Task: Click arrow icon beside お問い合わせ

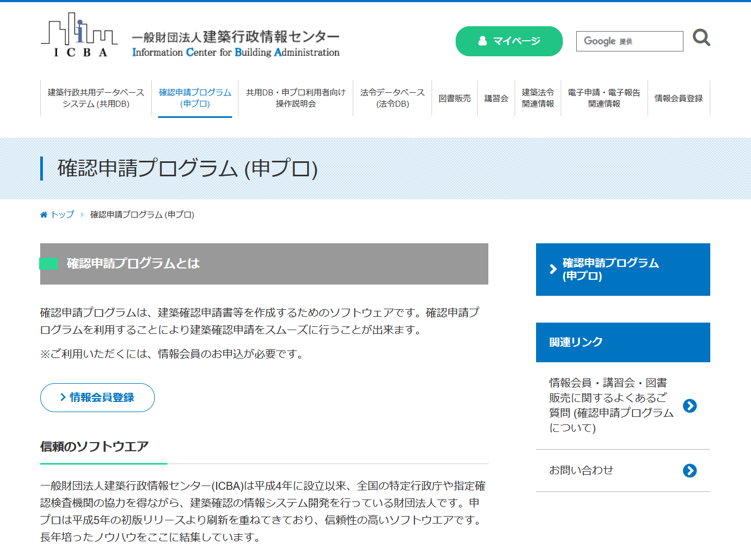Action: click(x=690, y=471)
